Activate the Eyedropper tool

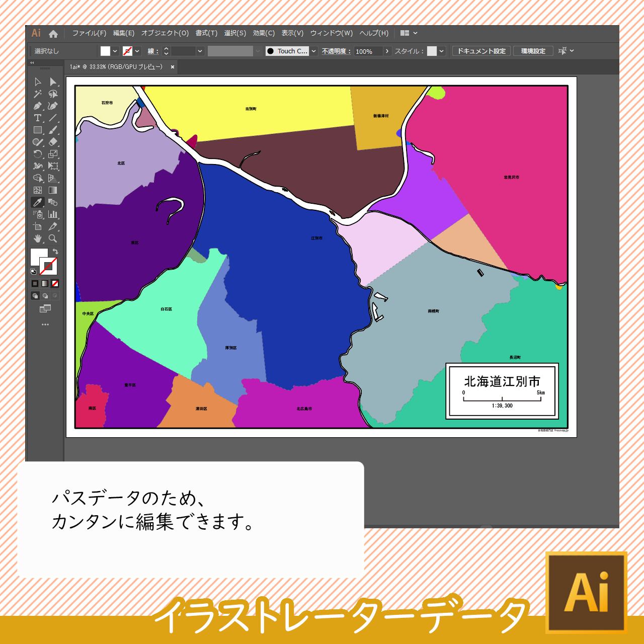click(x=38, y=203)
